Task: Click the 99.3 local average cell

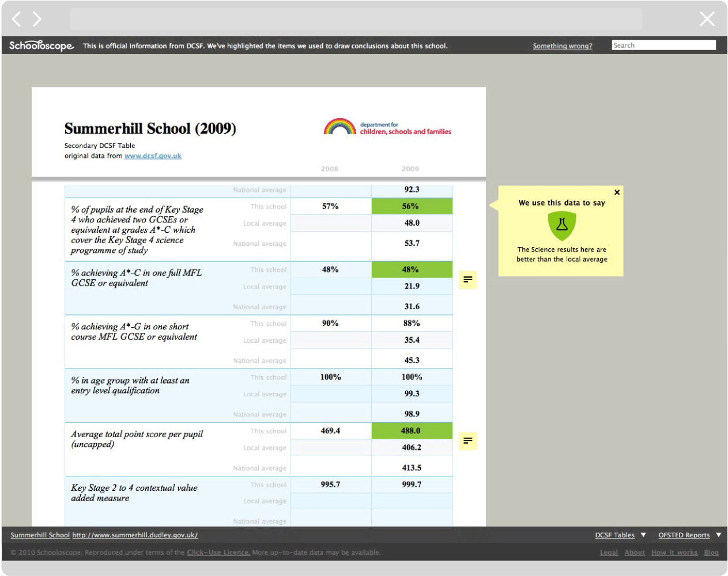Action: pos(412,394)
